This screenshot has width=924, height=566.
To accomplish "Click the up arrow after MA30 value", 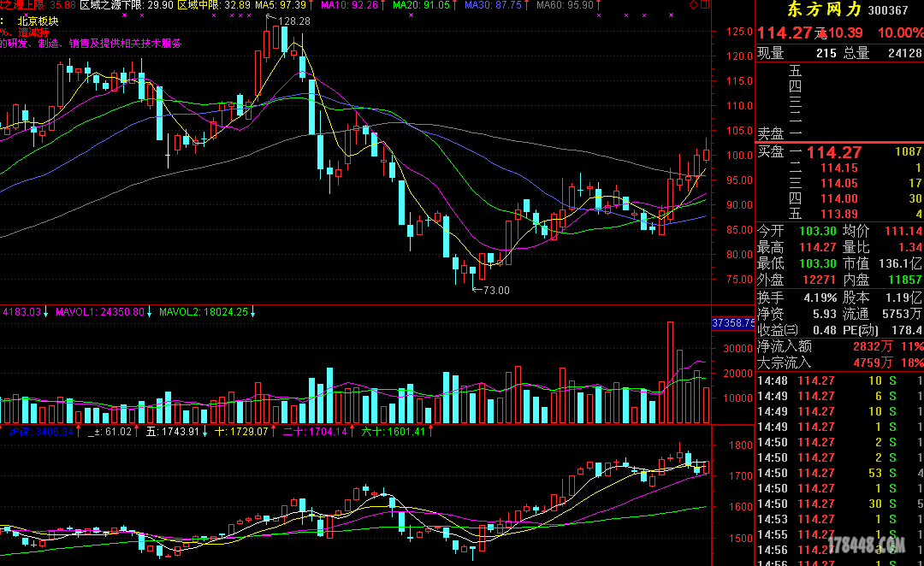I will tap(528, 5).
